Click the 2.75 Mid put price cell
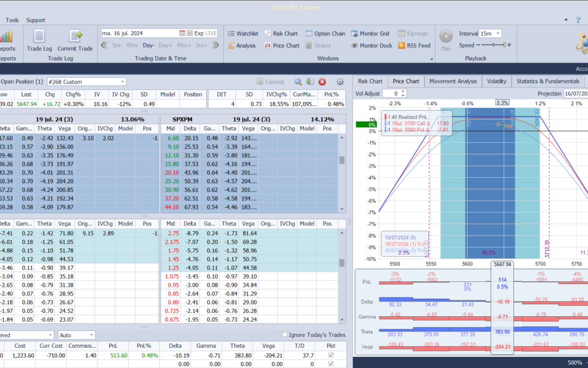588x368 pixels. coord(170,233)
